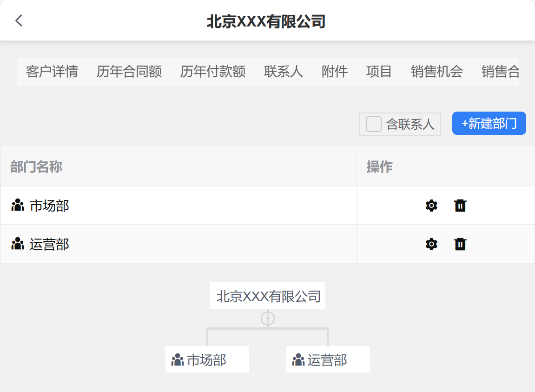Open the 历年合同额 tab
The image size is (535, 392).
[129, 72]
